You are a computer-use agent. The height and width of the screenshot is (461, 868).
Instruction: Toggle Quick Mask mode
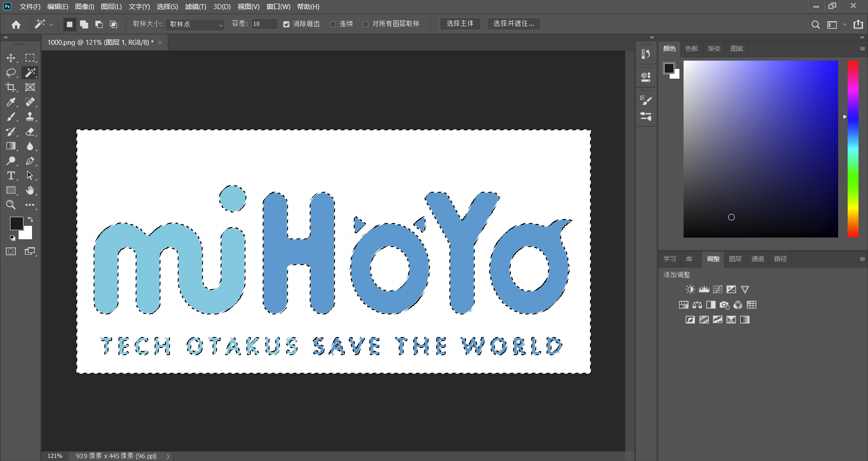11,252
